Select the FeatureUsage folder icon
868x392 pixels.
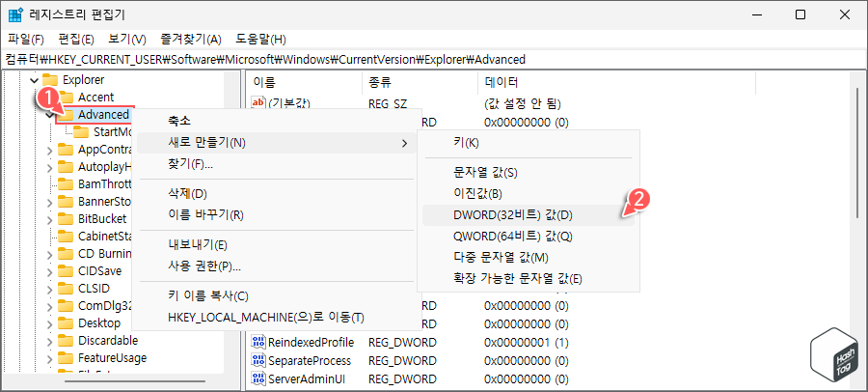point(66,357)
